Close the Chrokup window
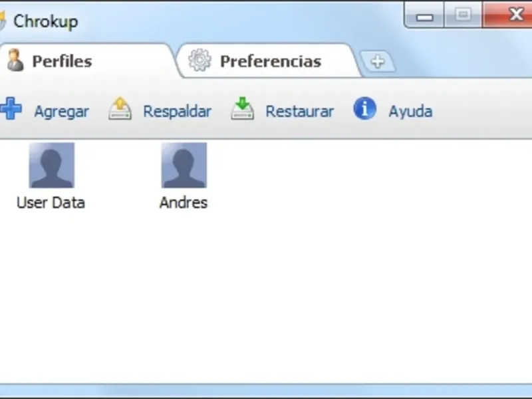Screen dimensions: 532x399 point(507,15)
